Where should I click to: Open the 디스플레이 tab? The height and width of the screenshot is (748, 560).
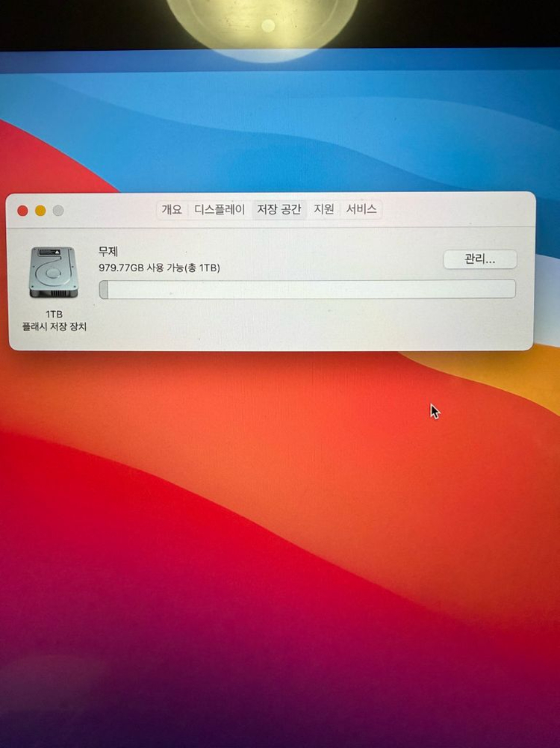(220, 209)
